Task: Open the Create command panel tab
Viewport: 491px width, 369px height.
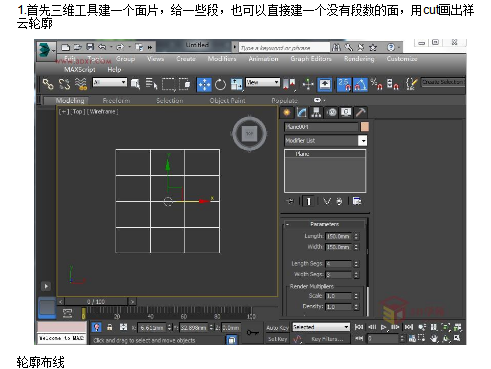Action: point(287,113)
